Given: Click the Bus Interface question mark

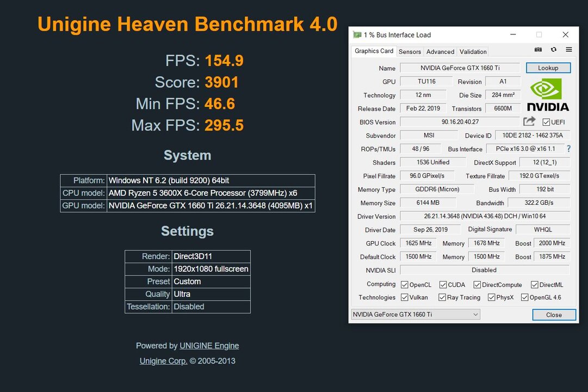Looking at the screenshot, I should (x=569, y=149).
